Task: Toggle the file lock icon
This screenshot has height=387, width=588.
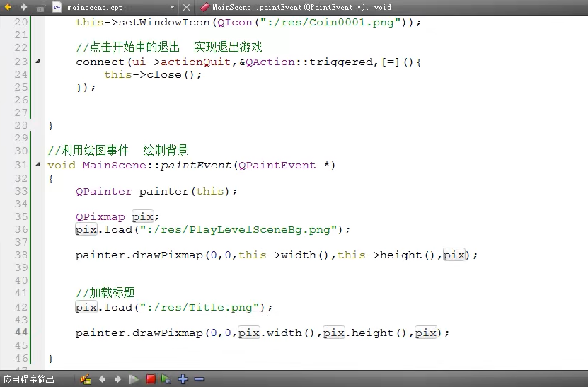Action: coord(40,7)
